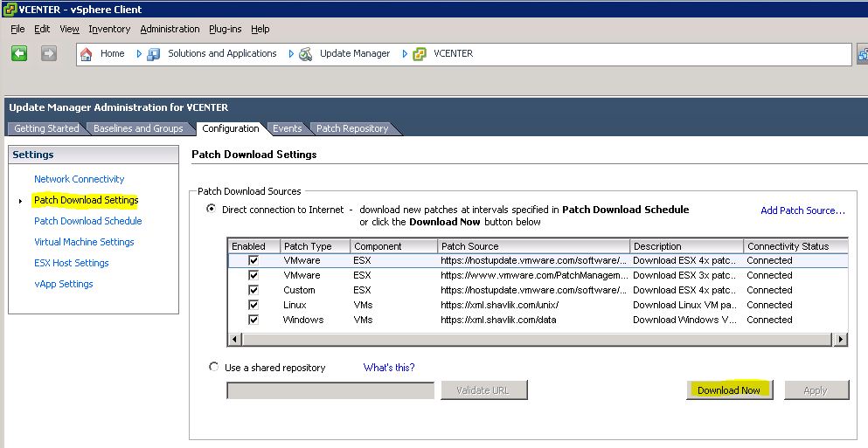
Task: Click the Home house icon
Action: [x=87, y=53]
